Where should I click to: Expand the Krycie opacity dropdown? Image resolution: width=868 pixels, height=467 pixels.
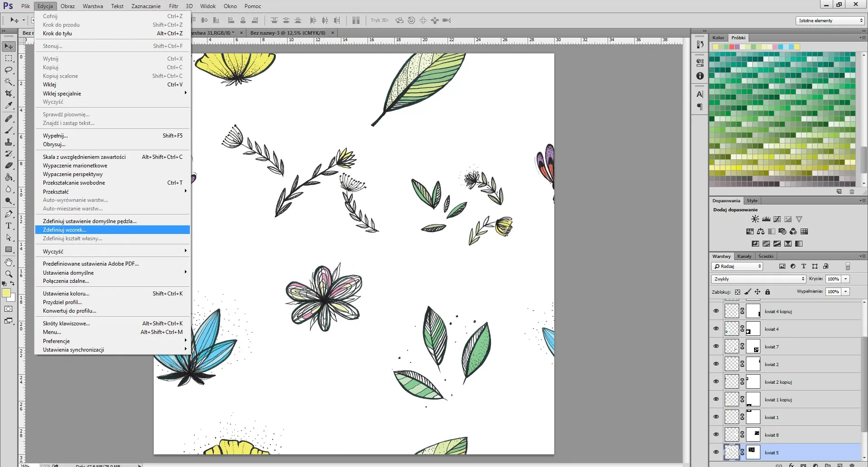(x=846, y=279)
